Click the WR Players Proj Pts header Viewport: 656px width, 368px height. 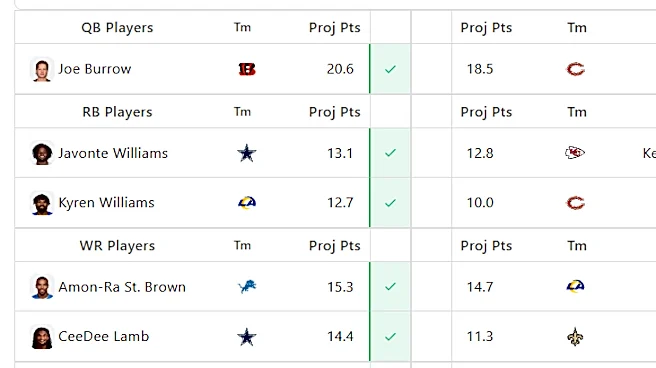[x=335, y=246]
